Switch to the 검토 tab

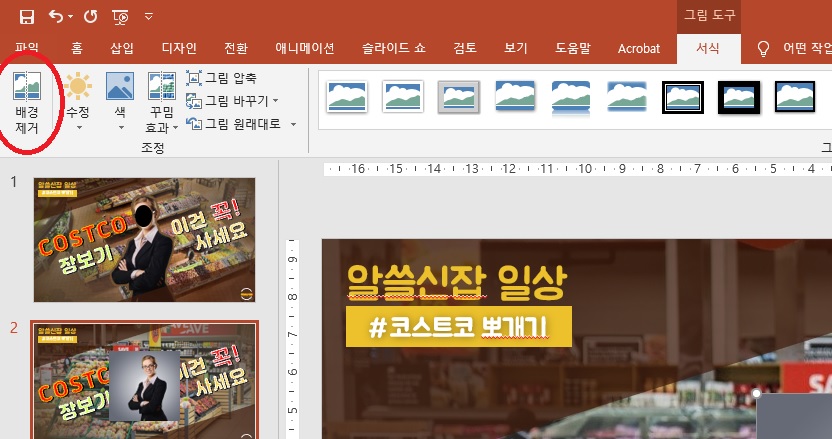[x=465, y=48]
